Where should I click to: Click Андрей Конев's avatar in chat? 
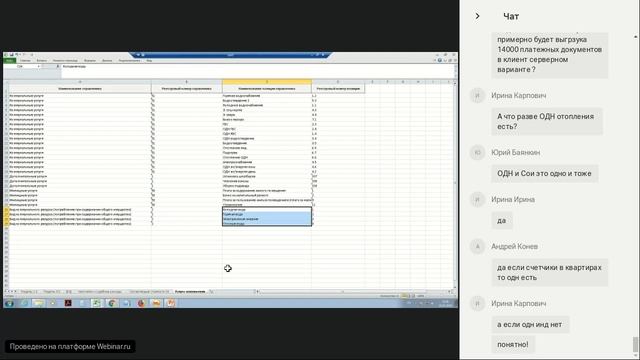(x=478, y=246)
